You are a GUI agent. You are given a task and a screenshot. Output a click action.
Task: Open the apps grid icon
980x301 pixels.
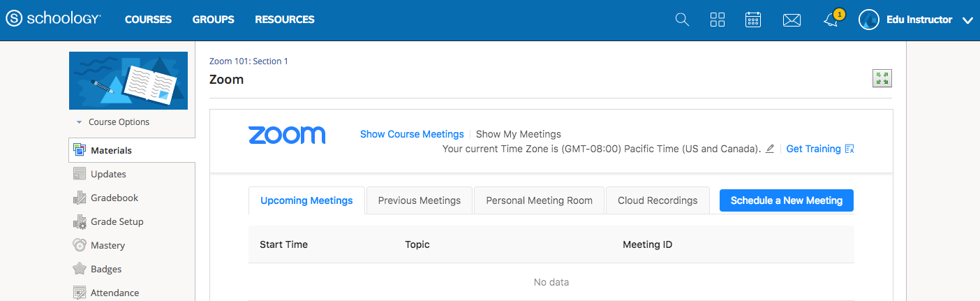[x=718, y=20]
